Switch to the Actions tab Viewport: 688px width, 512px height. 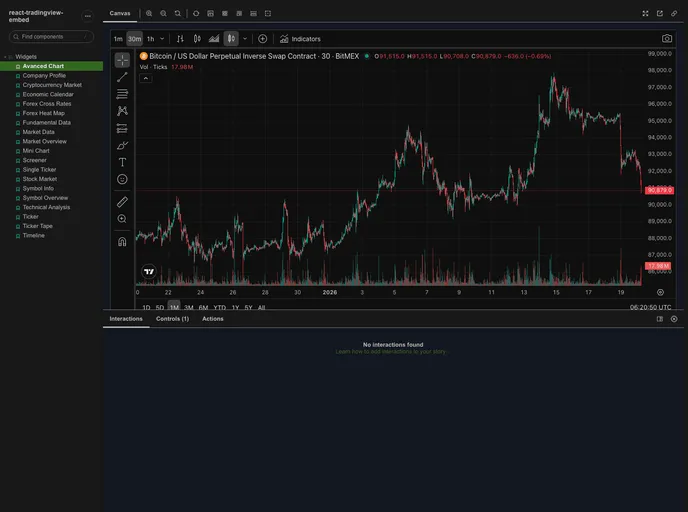tap(213, 319)
